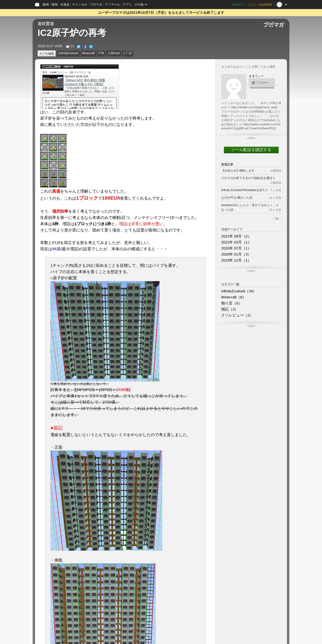Click the ニコニコ会員登録 link

pyautogui.click(x=260, y=5)
